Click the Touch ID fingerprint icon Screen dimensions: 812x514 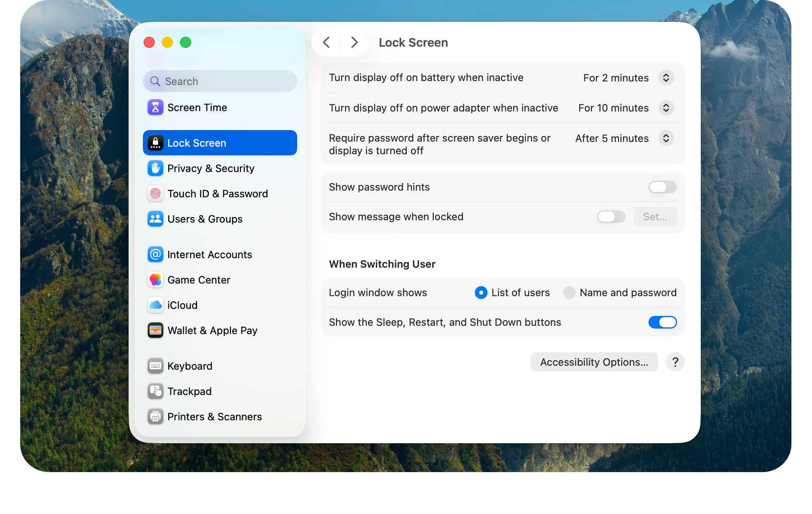pyautogui.click(x=155, y=194)
